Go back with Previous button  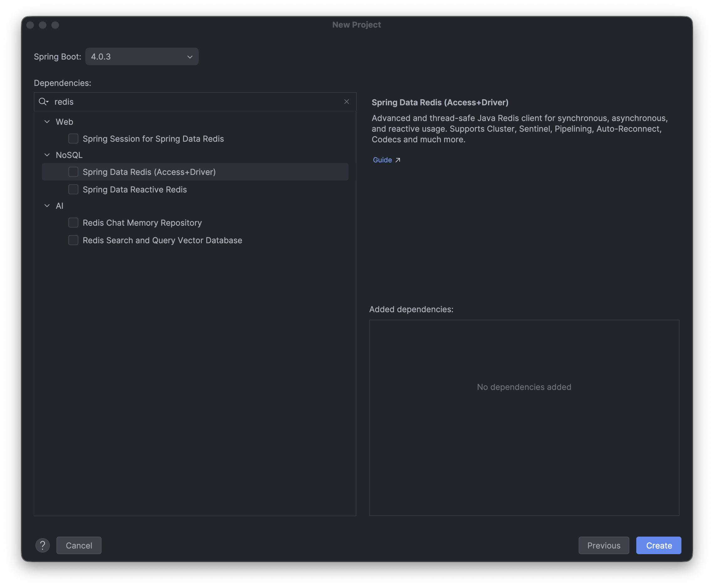tap(604, 545)
